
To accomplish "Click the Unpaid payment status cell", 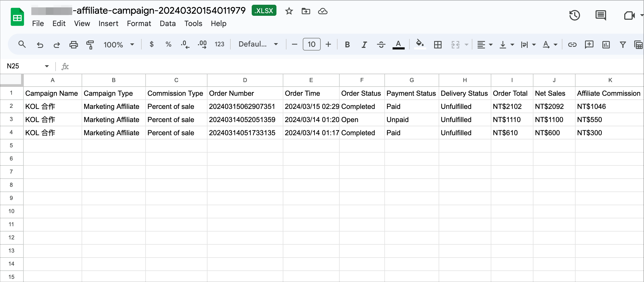I will point(412,119).
